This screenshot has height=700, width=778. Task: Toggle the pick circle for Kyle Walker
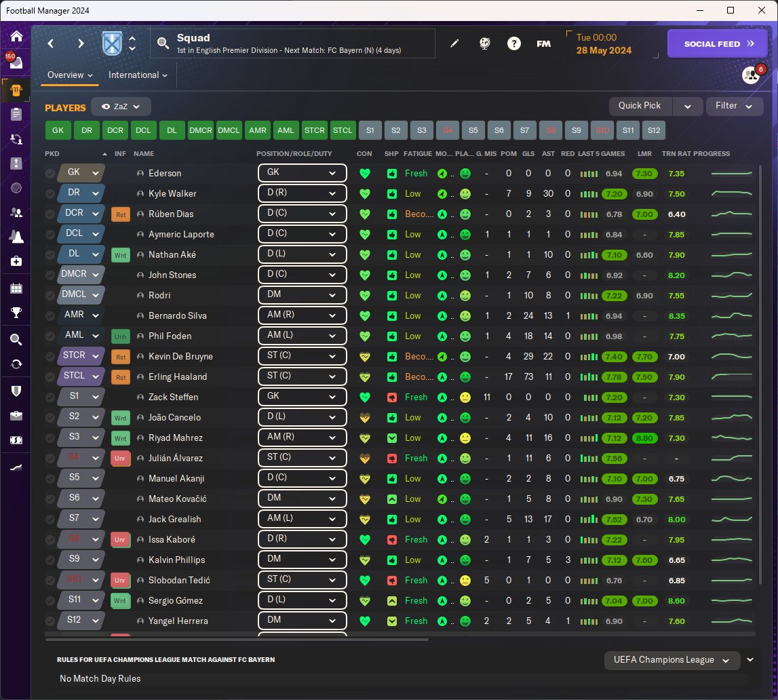pos(50,194)
